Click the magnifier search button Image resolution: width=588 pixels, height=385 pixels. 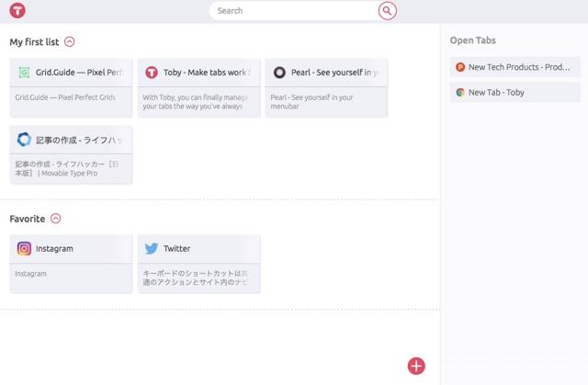point(388,11)
